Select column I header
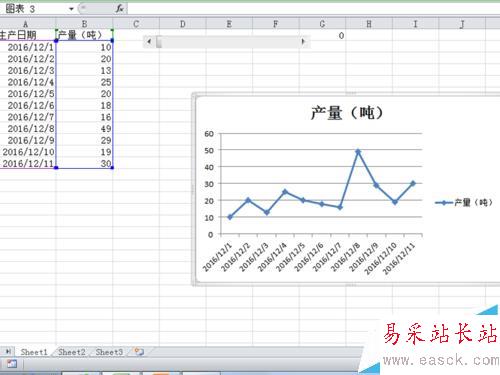This screenshot has height=375, width=500. coord(415,24)
